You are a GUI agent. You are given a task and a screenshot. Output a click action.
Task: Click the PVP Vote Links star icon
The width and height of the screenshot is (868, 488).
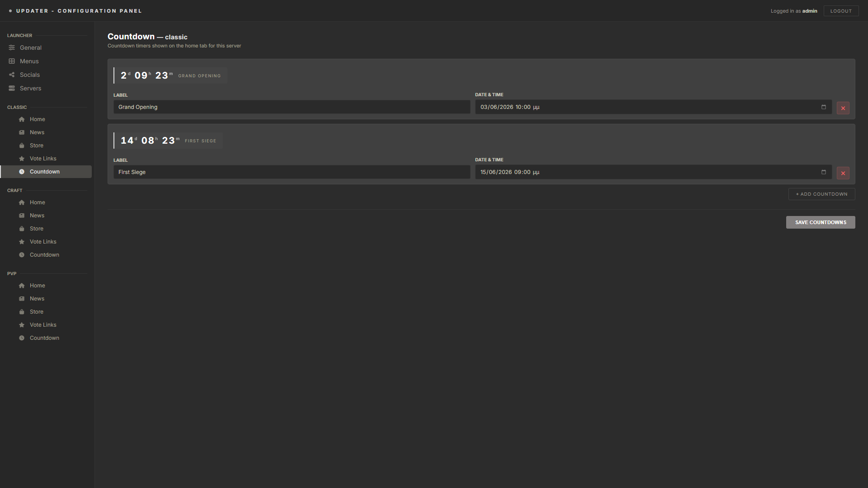pos(22,325)
